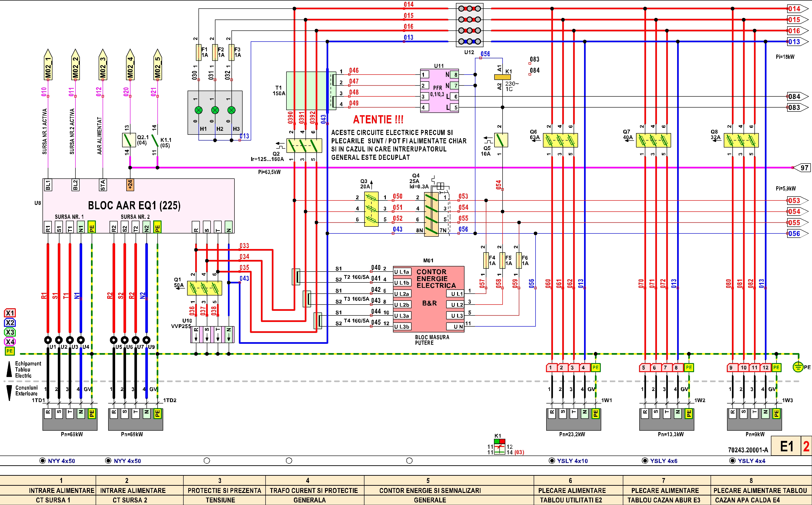This screenshot has width=812, height=505.
Task: Click the K1 relay coil symbol
Action: click(x=502, y=77)
